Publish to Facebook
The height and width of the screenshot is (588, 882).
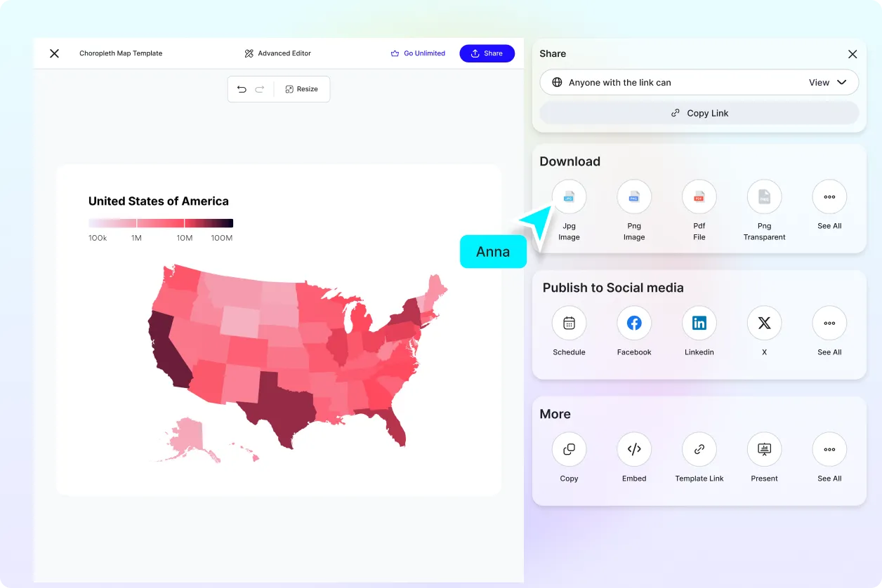pos(634,323)
